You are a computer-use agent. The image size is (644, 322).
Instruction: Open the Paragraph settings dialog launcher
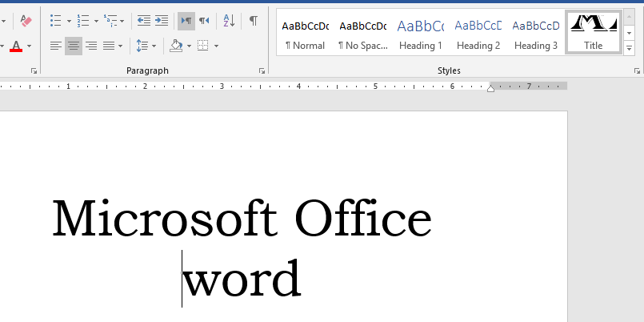tap(262, 71)
